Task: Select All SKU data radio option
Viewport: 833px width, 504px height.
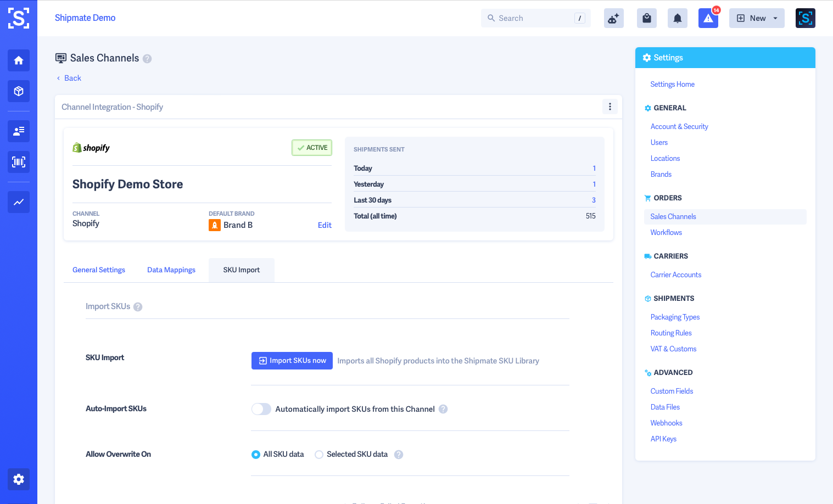Action: coord(256,455)
